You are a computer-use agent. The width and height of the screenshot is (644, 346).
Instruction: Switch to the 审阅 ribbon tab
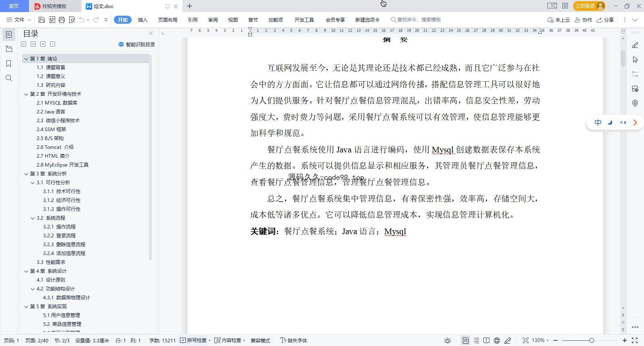213,20
